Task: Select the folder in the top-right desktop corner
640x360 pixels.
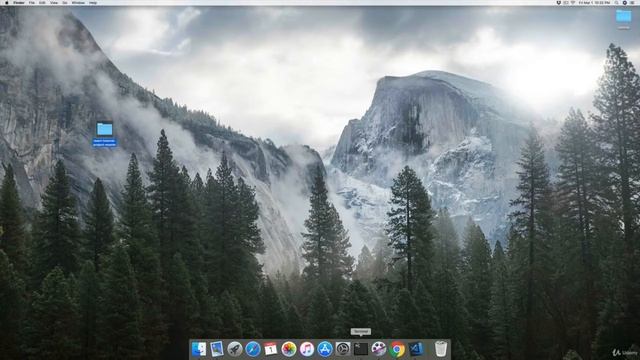Action: coord(623,19)
